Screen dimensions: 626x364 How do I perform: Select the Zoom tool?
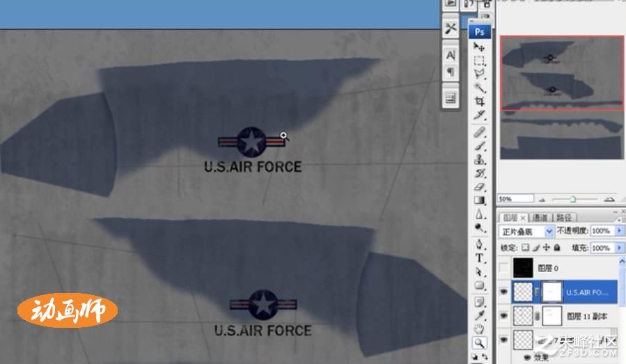point(479,343)
